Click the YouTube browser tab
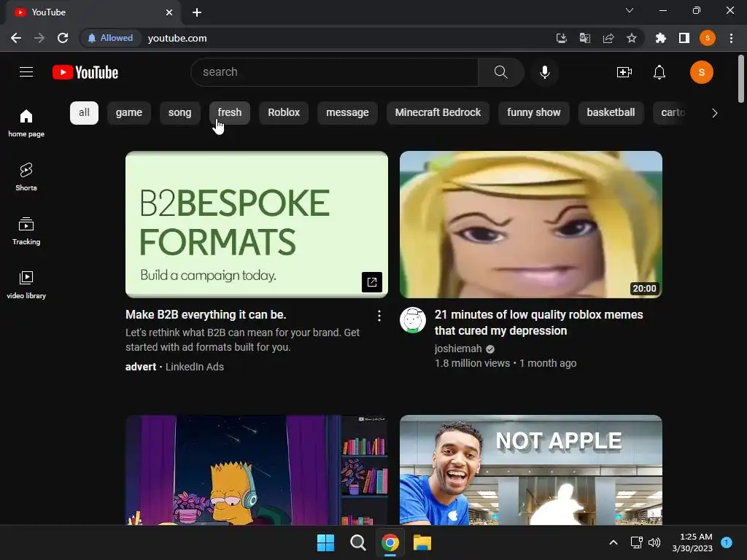 pyautogui.click(x=93, y=12)
